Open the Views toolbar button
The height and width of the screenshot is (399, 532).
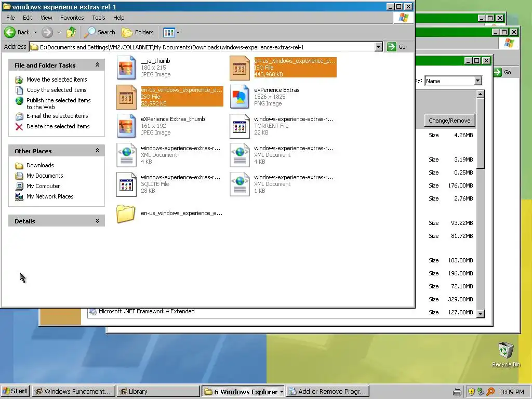tap(169, 32)
